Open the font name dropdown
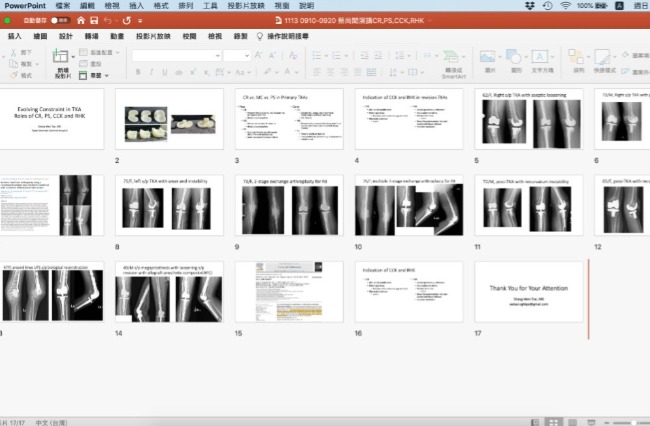Screen dimensions: 650x426 [175, 56]
